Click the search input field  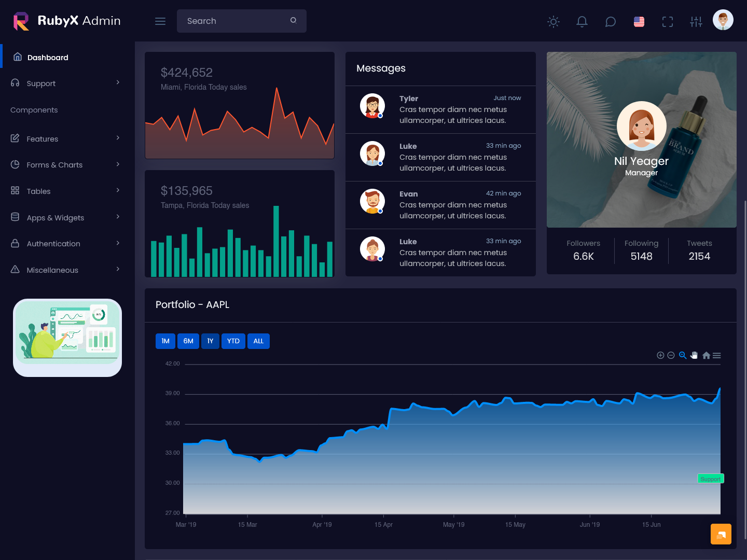pyautogui.click(x=233, y=21)
